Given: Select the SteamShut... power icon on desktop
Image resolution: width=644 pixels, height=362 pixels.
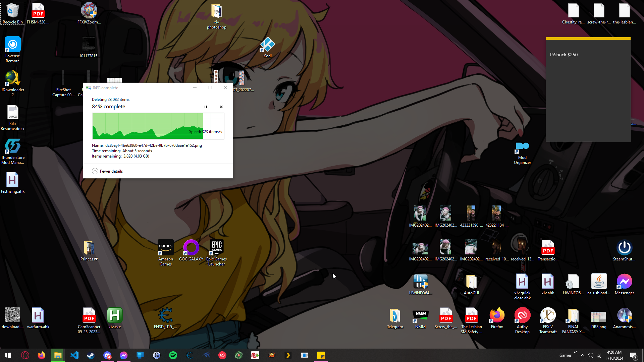Looking at the screenshot, I should click(624, 250).
